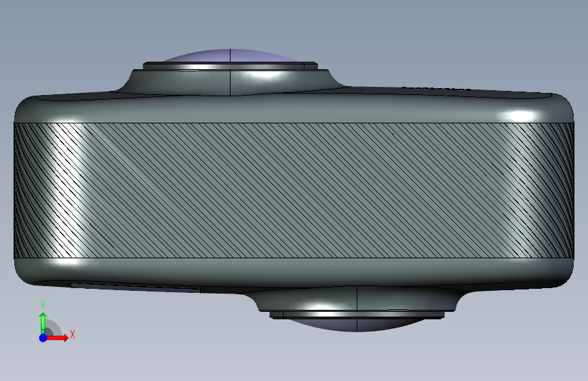Screen dimensions: 588x381
Task: Click the red X axis arrow of the triad
Action: coord(57,338)
